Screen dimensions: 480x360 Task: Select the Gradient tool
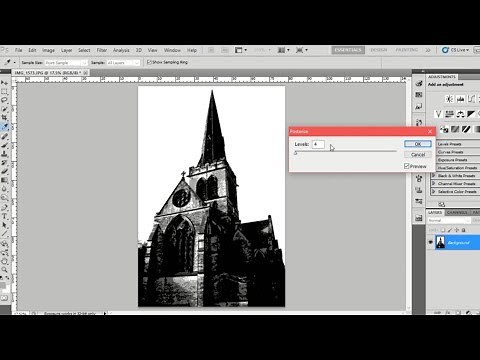4,180
